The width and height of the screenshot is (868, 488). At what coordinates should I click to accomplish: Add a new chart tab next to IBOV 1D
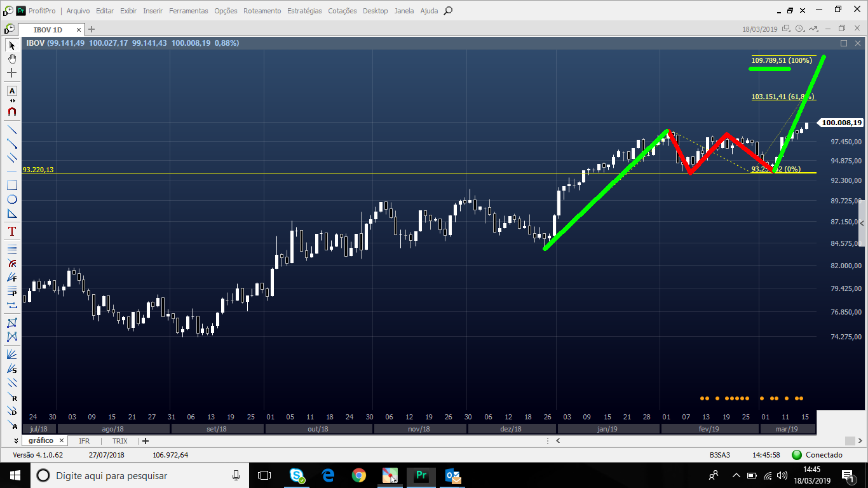[92, 29]
